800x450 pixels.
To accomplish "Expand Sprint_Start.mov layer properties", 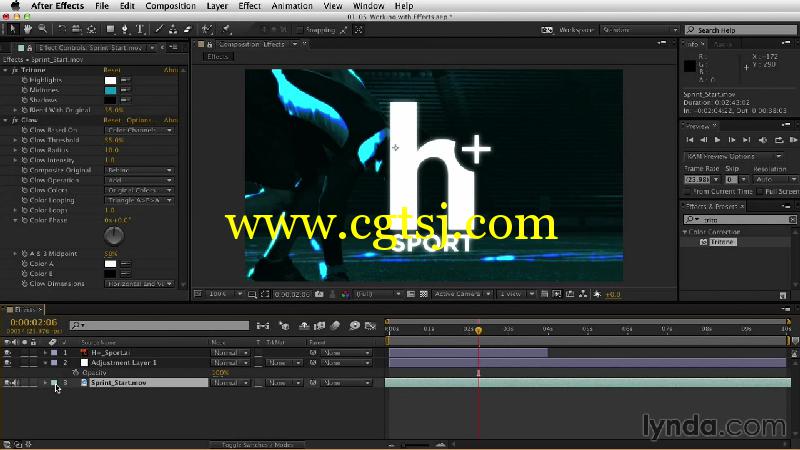I will 45,383.
